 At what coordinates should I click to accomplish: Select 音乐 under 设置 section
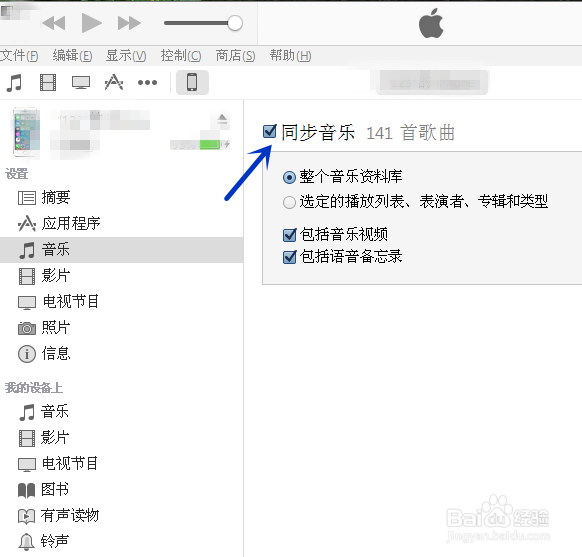[121, 250]
